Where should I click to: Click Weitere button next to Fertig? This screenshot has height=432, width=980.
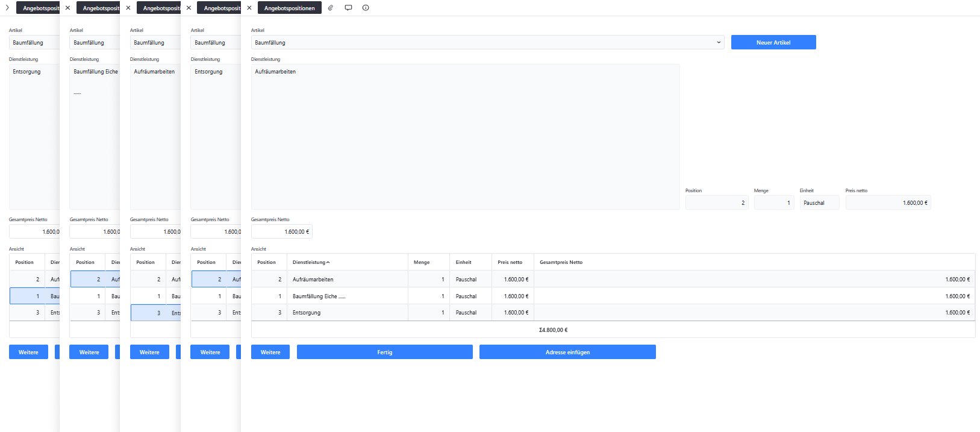click(270, 352)
